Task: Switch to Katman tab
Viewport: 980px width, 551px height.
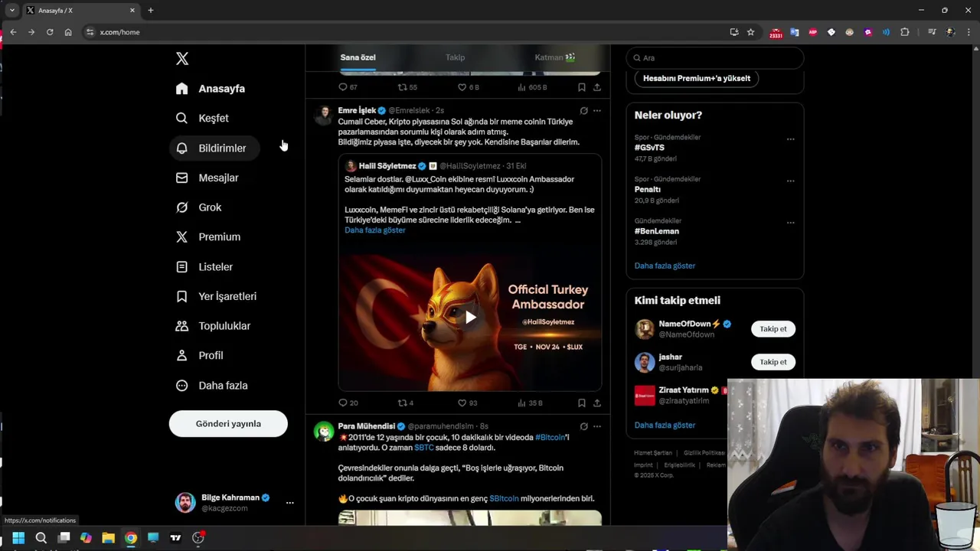Action: [x=554, y=57]
